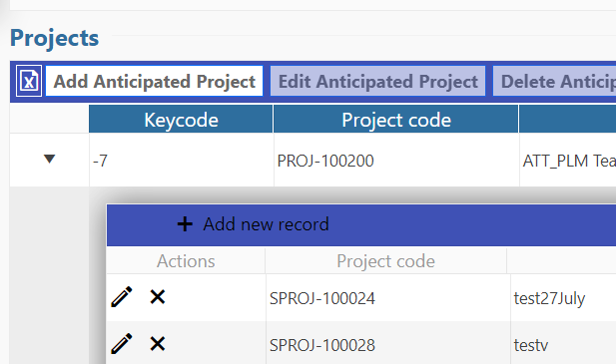Sort the nested Project code column header
This screenshot has width=616, height=364.
pos(385,261)
